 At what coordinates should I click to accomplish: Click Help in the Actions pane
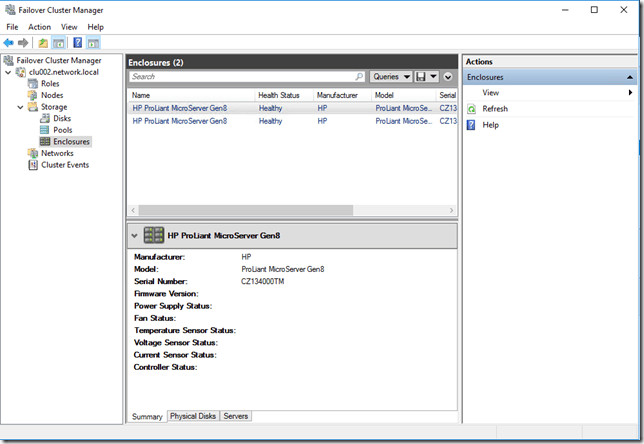[x=490, y=125]
